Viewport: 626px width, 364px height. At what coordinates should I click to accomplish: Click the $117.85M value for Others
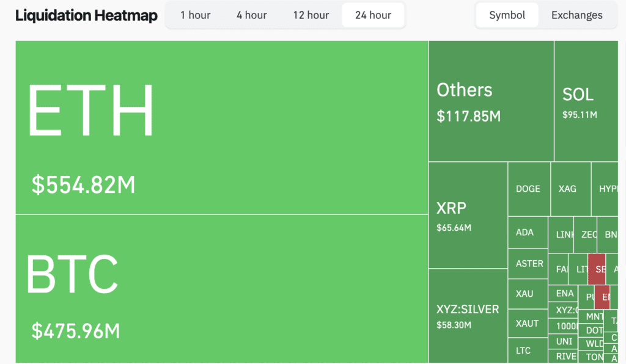(x=468, y=117)
